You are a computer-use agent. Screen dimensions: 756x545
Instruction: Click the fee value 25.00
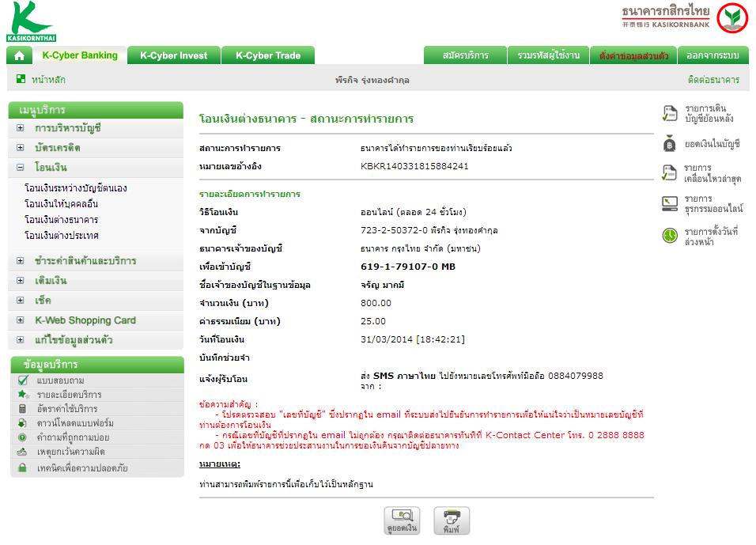tap(372, 322)
